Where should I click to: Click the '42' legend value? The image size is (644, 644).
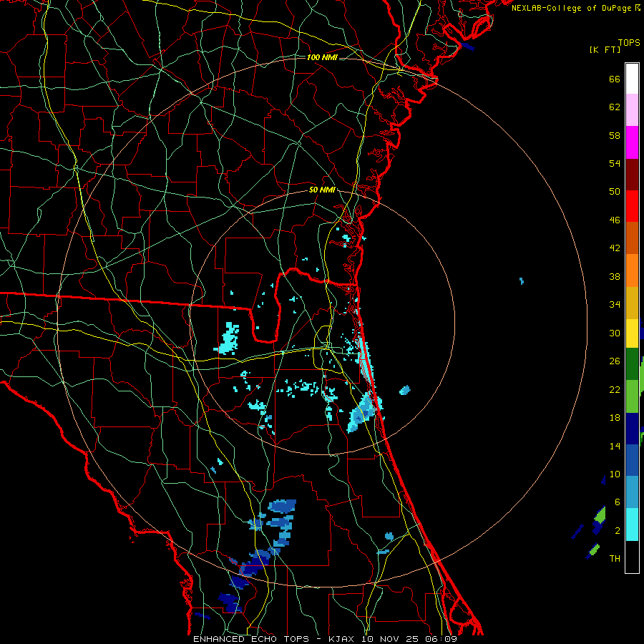(x=615, y=248)
